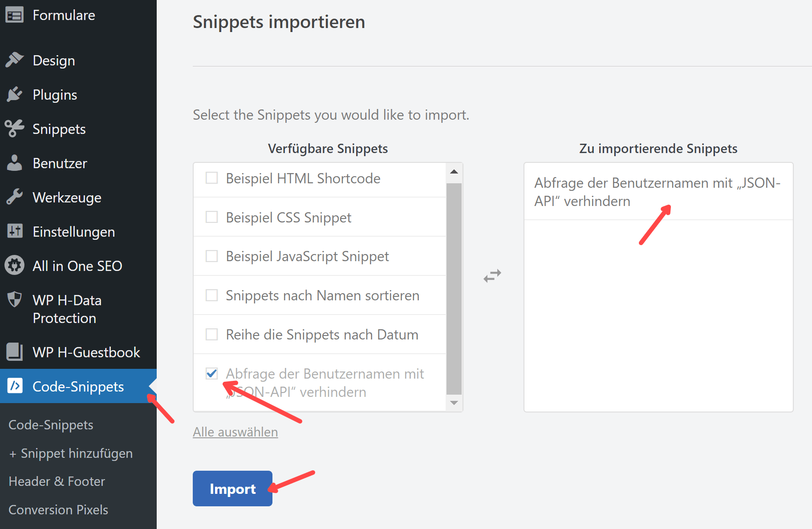The width and height of the screenshot is (812, 529).
Task: Click the All in One SEO gear icon
Action: pos(14,266)
